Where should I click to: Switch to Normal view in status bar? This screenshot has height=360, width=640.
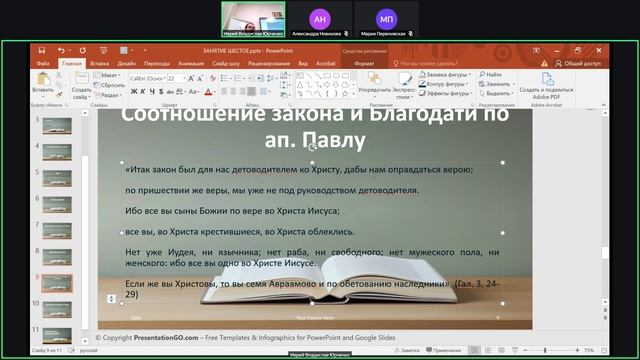[x=474, y=350]
